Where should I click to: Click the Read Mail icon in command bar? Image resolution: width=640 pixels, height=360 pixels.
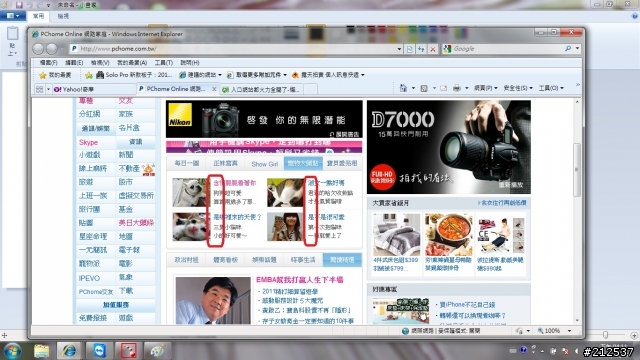click(x=443, y=88)
